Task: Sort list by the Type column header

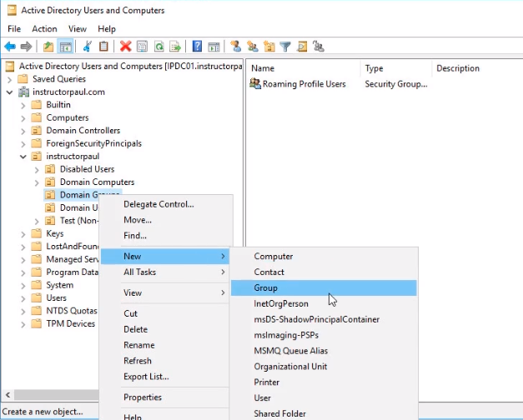Action: (x=375, y=68)
